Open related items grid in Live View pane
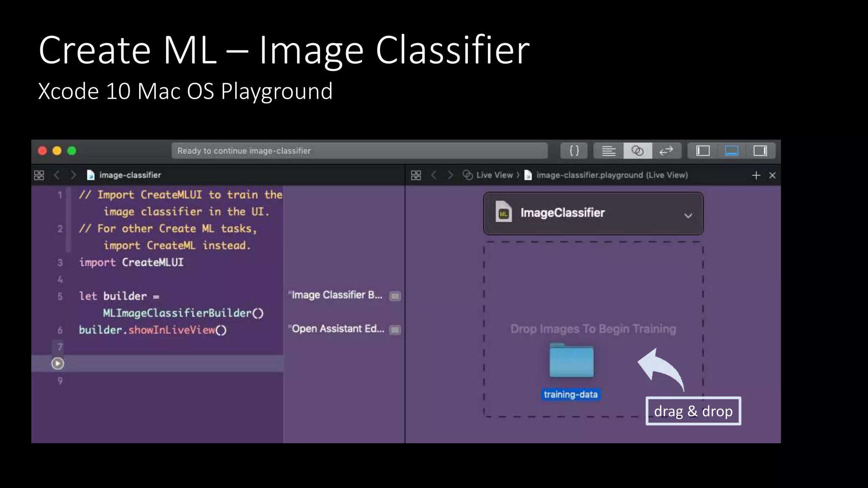This screenshot has height=488, width=868. [416, 175]
